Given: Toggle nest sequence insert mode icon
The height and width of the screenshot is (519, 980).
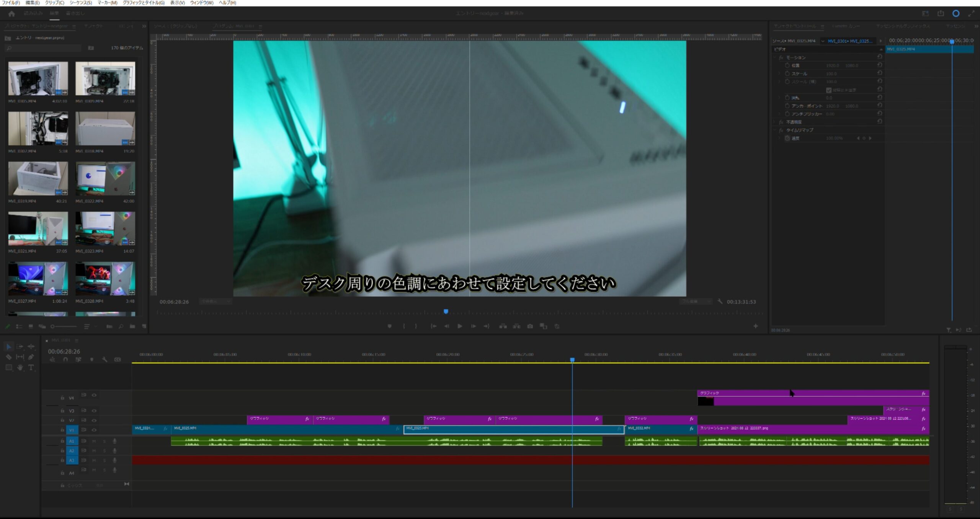Looking at the screenshot, I should [52, 360].
